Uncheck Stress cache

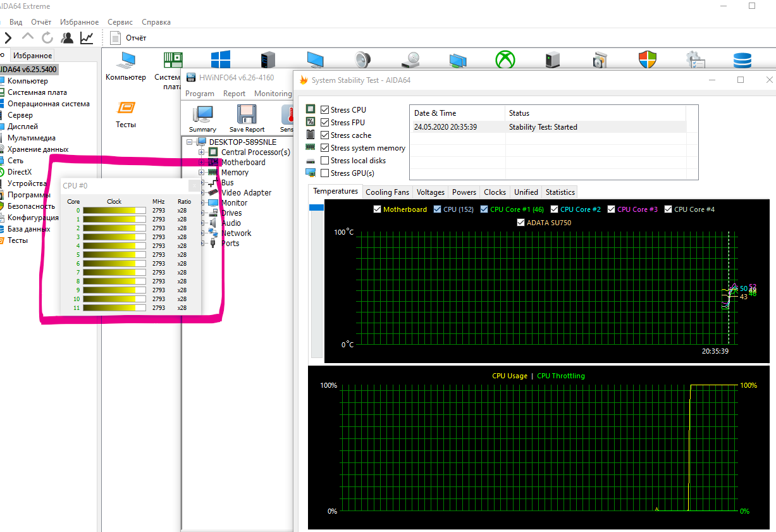[325, 135]
